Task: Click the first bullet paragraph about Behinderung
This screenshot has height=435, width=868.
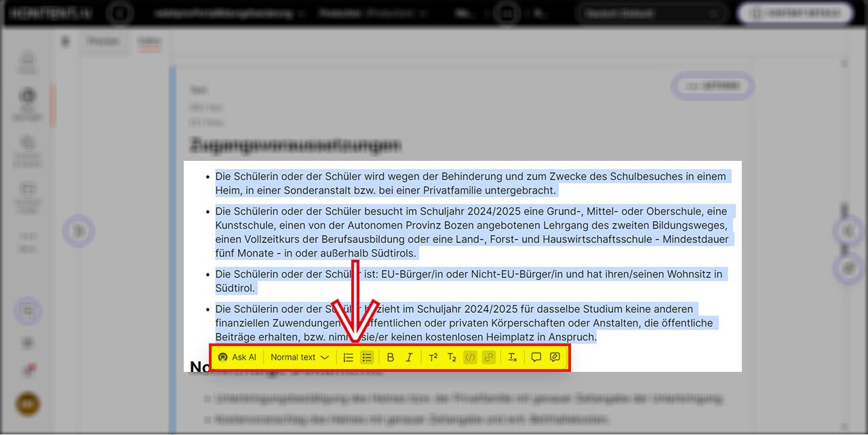Action: point(468,183)
